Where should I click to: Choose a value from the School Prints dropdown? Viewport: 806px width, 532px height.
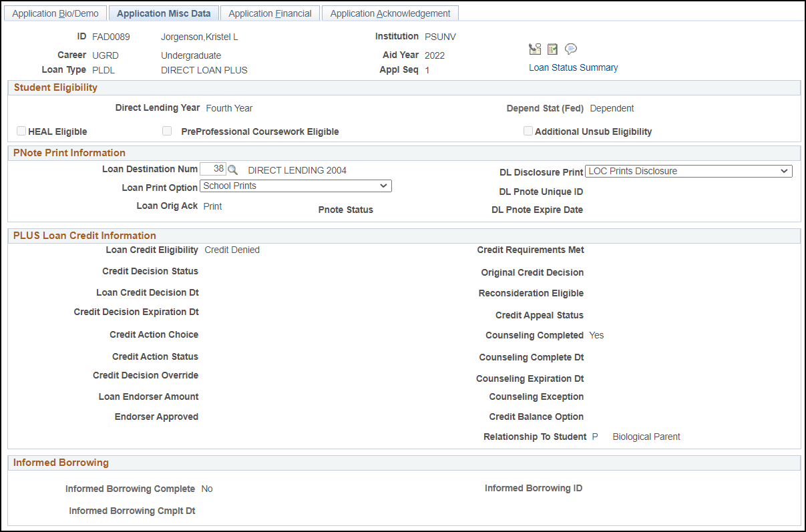[x=296, y=186]
